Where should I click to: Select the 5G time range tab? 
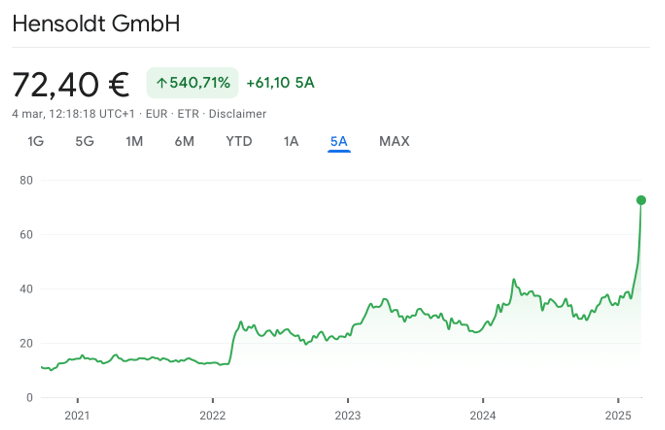coord(84,141)
